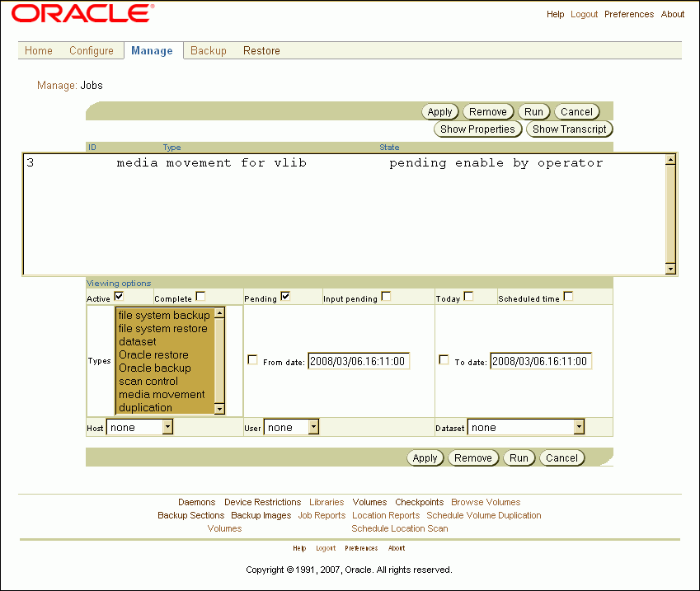Screen dimensions: 700x591
Task: Open the Home tab
Action: click(39, 50)
